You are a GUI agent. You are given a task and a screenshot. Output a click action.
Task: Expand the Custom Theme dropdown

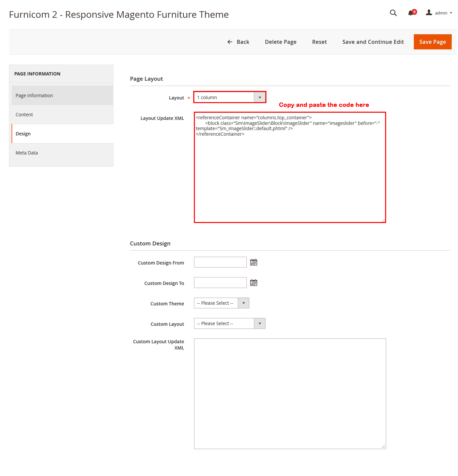(222, 303)
